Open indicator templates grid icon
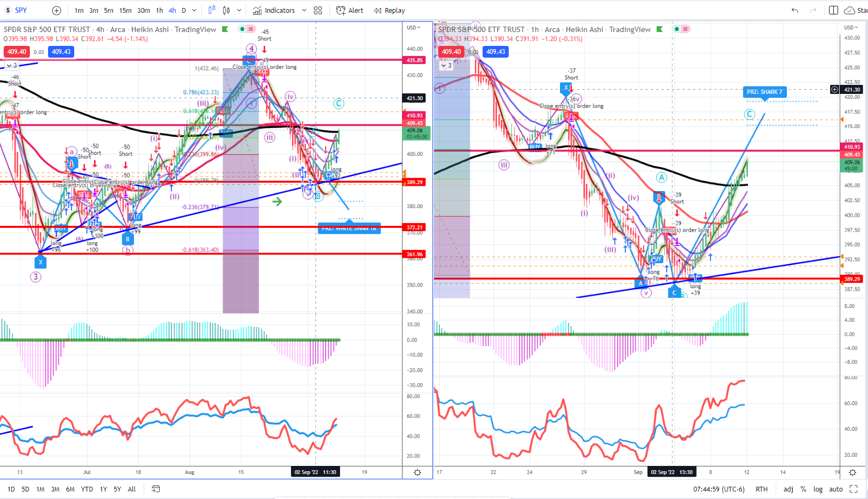This screenshot has width=868, height=499. coord(318,10)
